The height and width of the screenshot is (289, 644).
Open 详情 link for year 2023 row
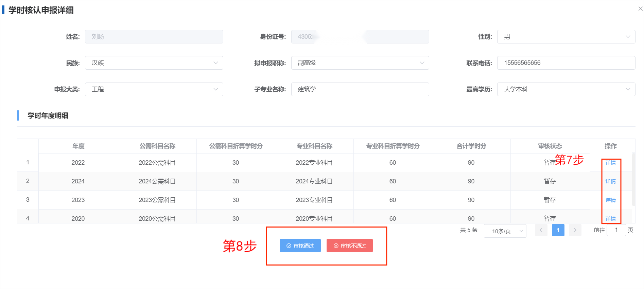point(610,200)
